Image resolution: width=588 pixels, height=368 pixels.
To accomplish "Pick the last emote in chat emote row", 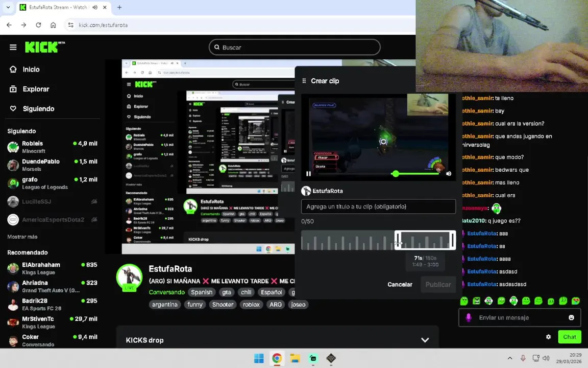I will (575, 301).
